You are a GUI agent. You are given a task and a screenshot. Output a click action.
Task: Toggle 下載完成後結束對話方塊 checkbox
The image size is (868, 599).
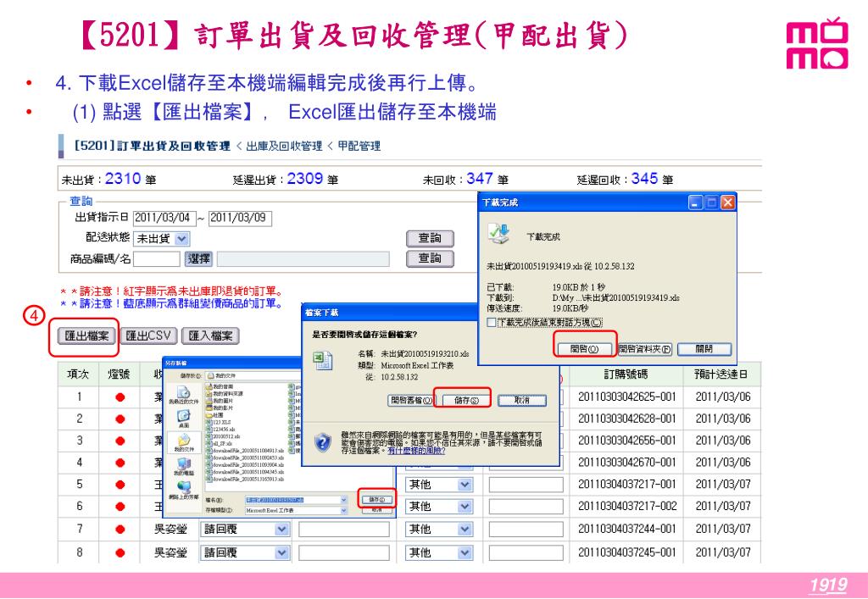[492, 323]
